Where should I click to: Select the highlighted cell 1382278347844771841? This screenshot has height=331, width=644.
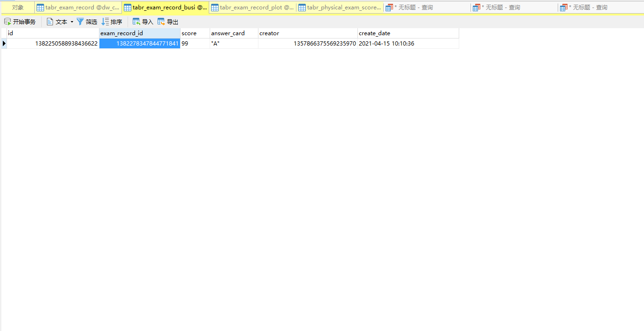pos(140,44)
